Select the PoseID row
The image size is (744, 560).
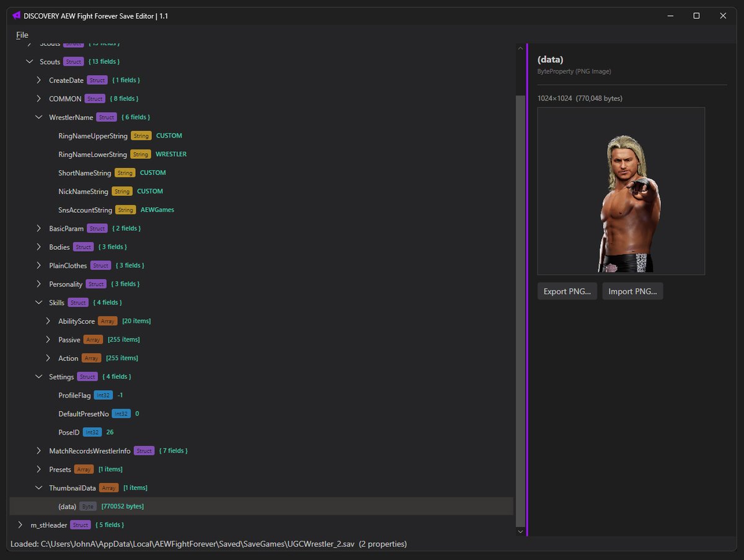[262, 432]
